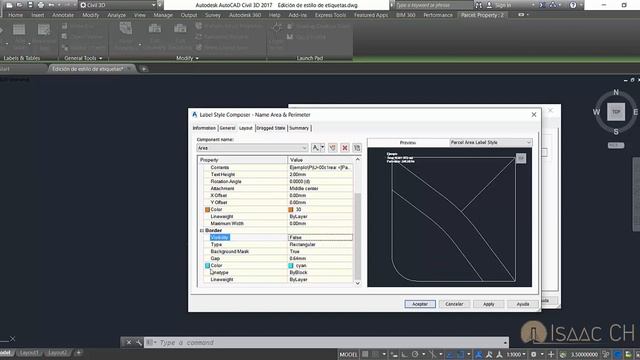Viewport: 640px width, 360px height.
Task: Click the New file icon in quick access
Action: [9, 5]
